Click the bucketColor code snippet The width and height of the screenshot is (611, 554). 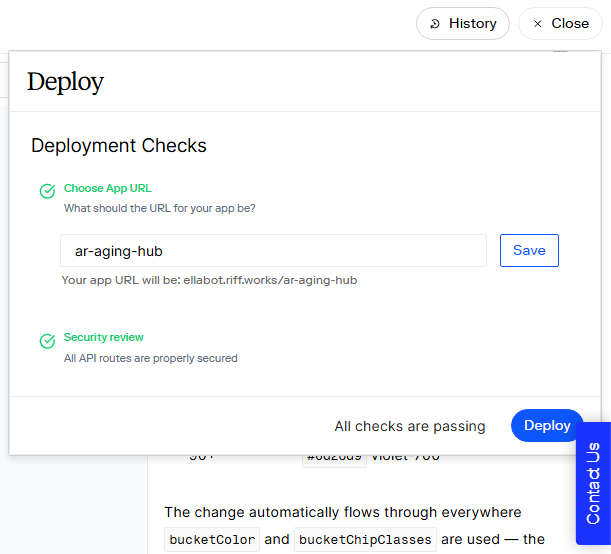pyautogui.click(x=212, y=540)
